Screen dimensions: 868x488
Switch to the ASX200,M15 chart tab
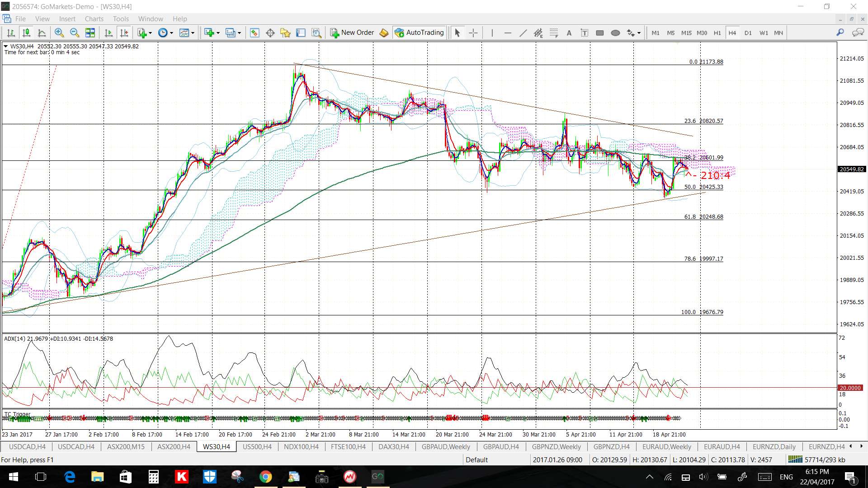(x=126, y=447)
